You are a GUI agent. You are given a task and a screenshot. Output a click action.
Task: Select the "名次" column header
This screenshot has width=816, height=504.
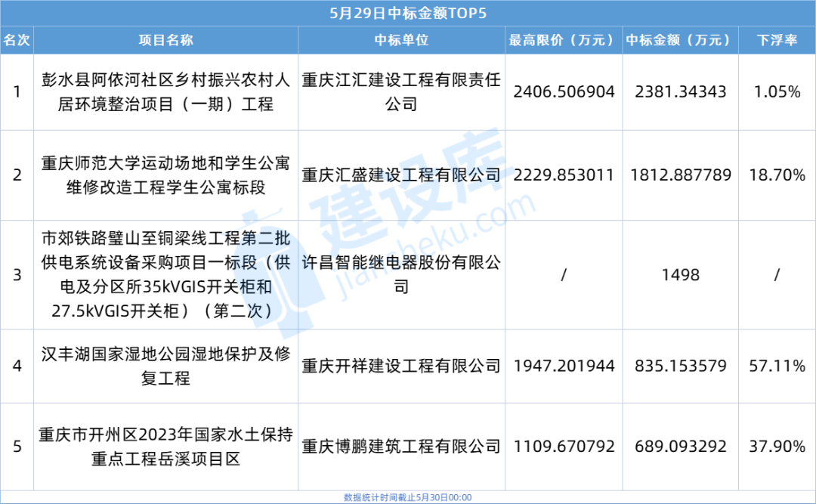point(17,40)
